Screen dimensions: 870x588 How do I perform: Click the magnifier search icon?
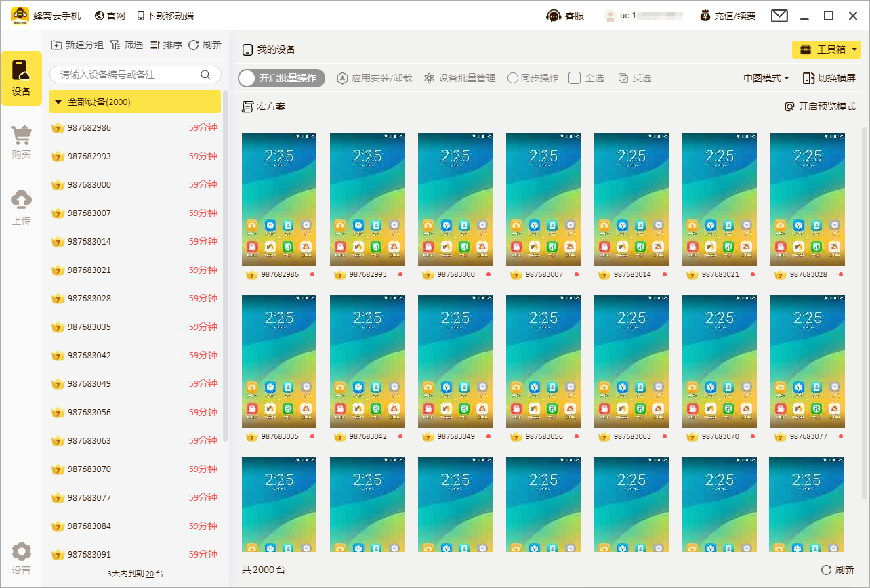[x=205, y=75]
